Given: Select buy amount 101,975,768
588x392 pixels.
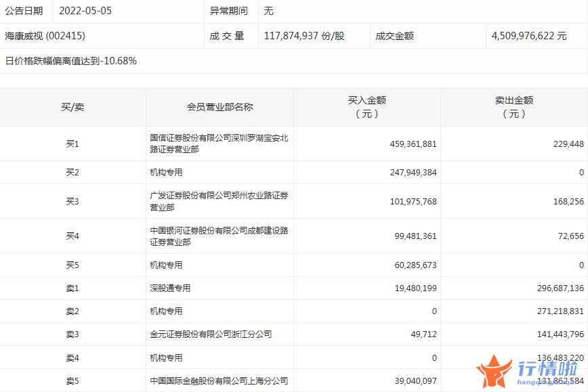Looking at the screenshot, I should click(x=413, y=201).
